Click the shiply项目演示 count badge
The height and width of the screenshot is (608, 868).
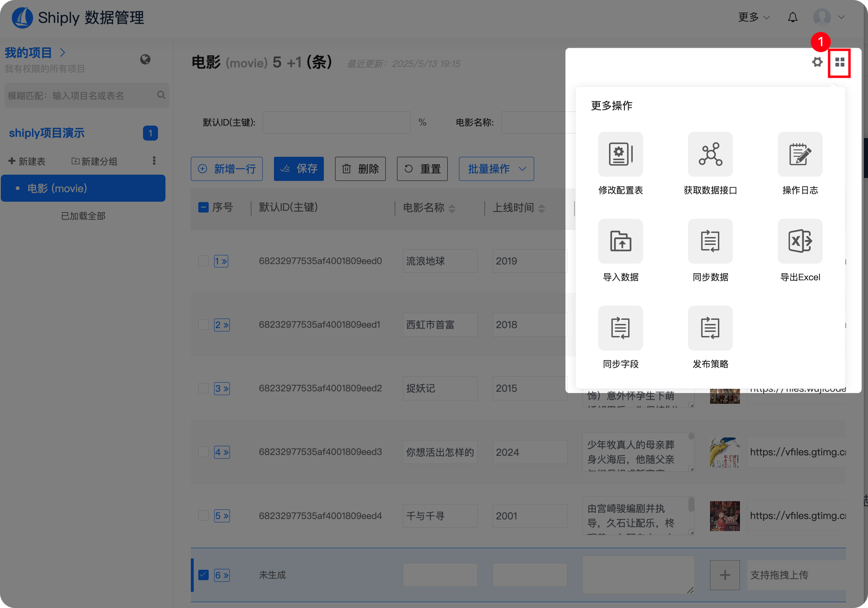[x=150, y=133]
